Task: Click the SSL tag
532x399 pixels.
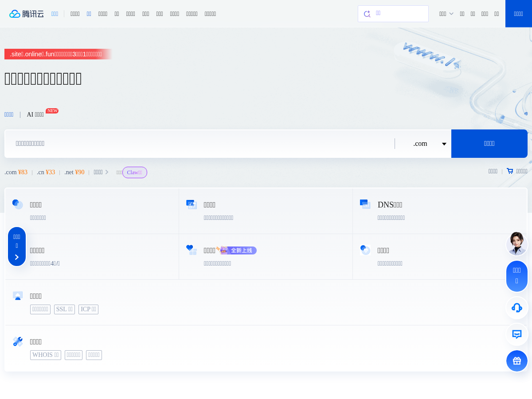Action: coord(64,309)
